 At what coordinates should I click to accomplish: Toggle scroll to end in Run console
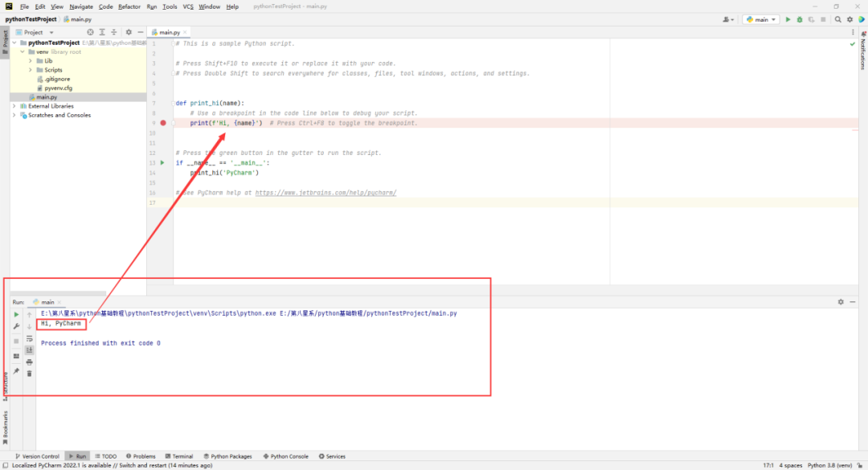[30, 350]
